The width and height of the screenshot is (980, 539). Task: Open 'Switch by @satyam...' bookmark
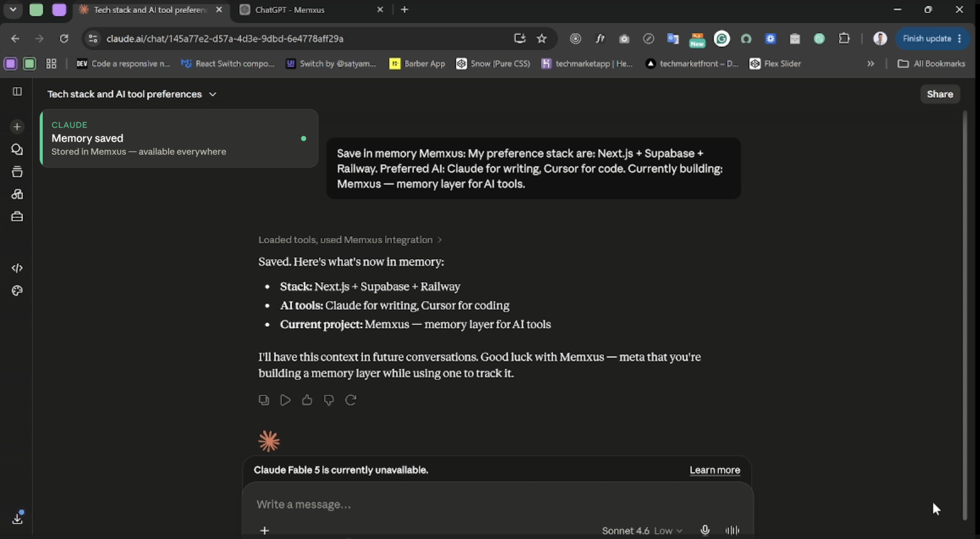point(331,64)
